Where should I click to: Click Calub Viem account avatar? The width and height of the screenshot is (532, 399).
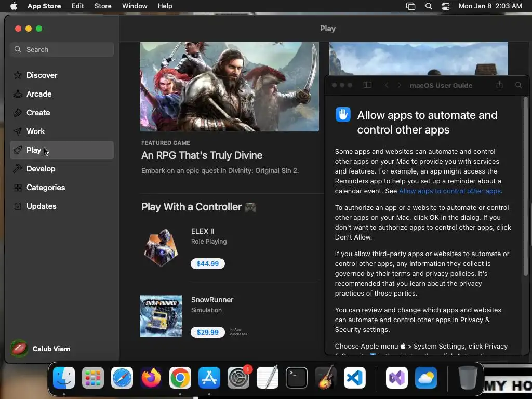click(x=19, y=349)
